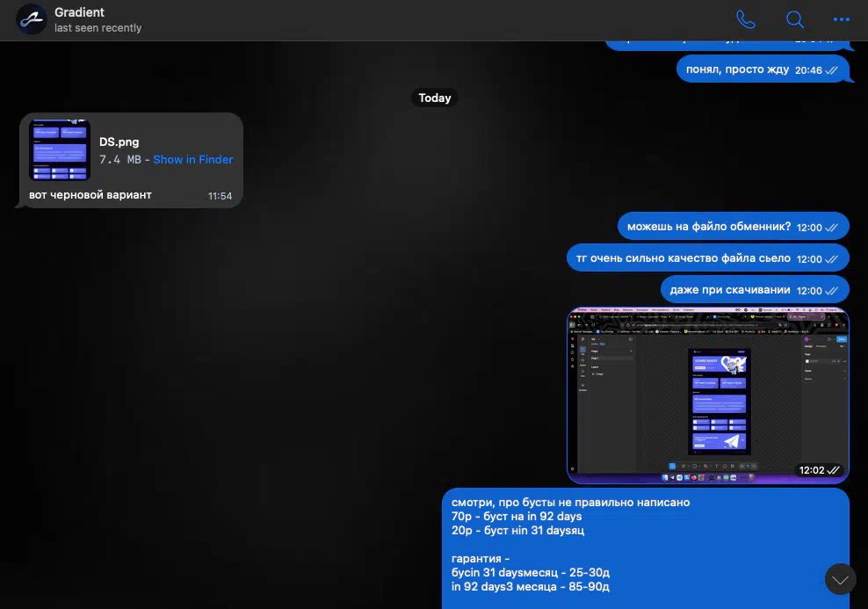Image resolution: width=868 pixels, height=609 pixels.
Task: Click read checkmarks on "понял, просто жду"
Action: (x=831, y=70)
